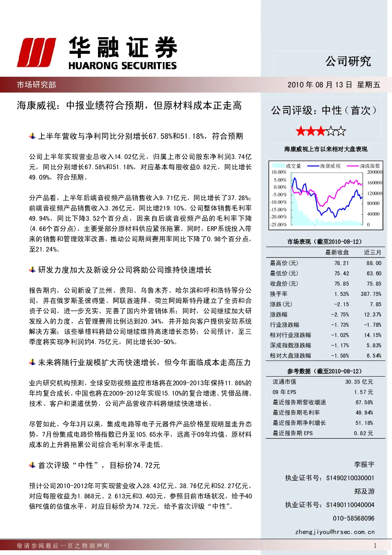Click the 行业涨跌幅 row label
Image resolution: width=392 pixels, height=555 pixels.
pyautogui.click(x=285, y=325)
